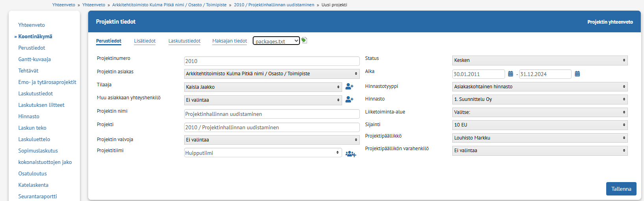The width and height of the screenshot is (644, 201).
Task: Open calendar for end date 31.12.2024
Action: coord(577,74)
